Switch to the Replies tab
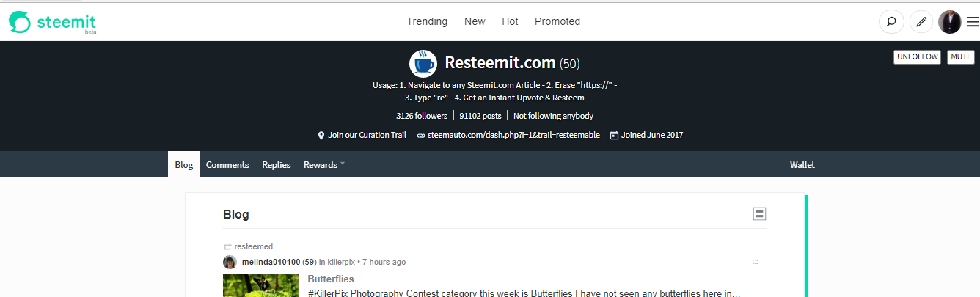 coord(277,165)
